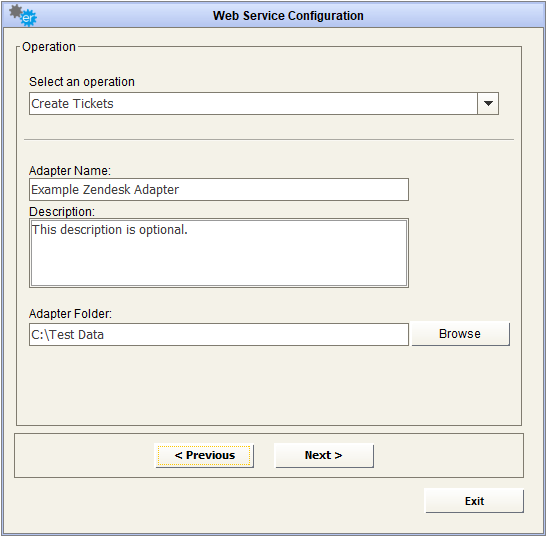Close the wizard with Exit button
Image resolution: width=547 pixels, height=537 pixels.
(474, 501)
